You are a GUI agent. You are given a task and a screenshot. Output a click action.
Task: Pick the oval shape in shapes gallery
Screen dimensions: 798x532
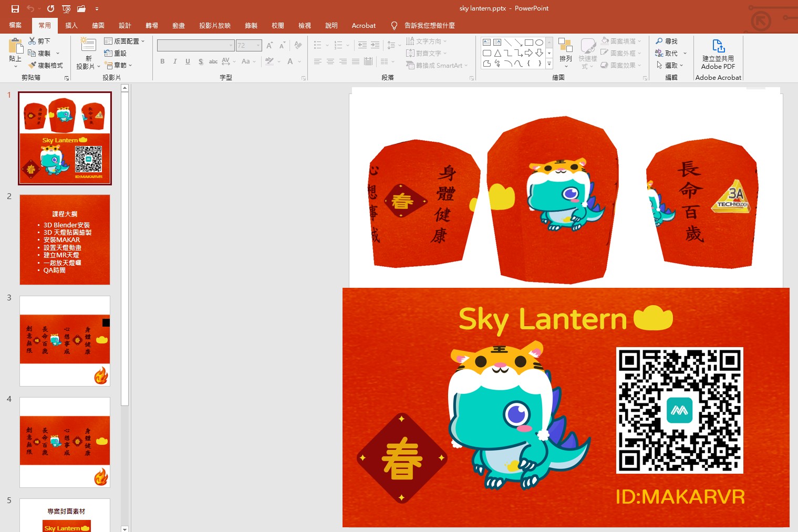coord(539,43)
